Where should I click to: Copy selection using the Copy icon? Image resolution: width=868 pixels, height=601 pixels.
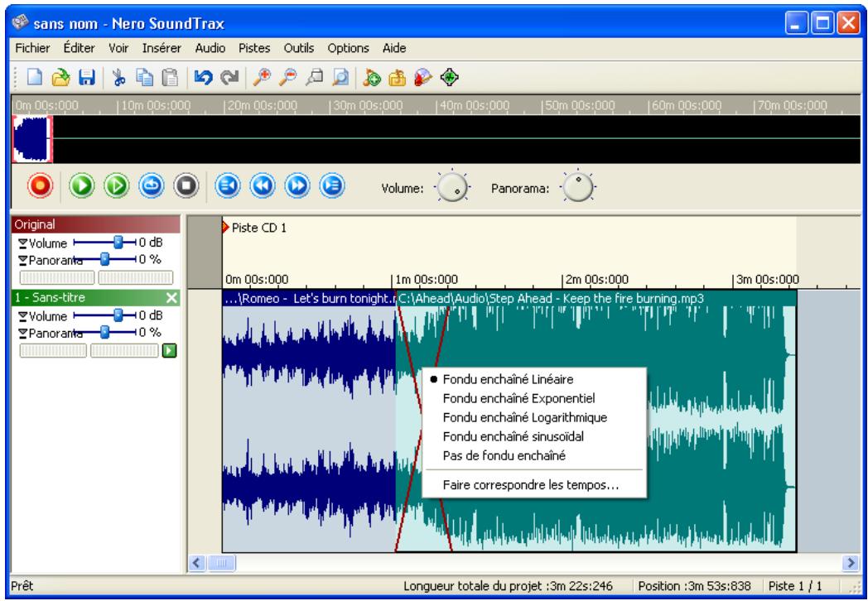[x=144, y=78]
